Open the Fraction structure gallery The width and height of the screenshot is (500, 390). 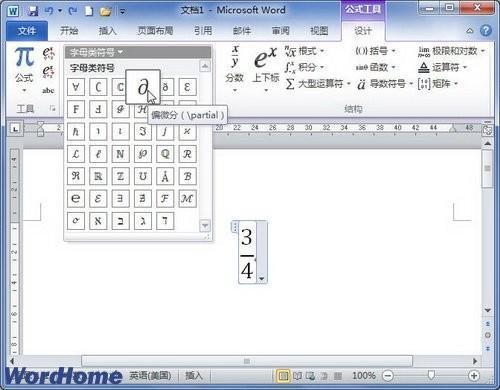(235, 69)
